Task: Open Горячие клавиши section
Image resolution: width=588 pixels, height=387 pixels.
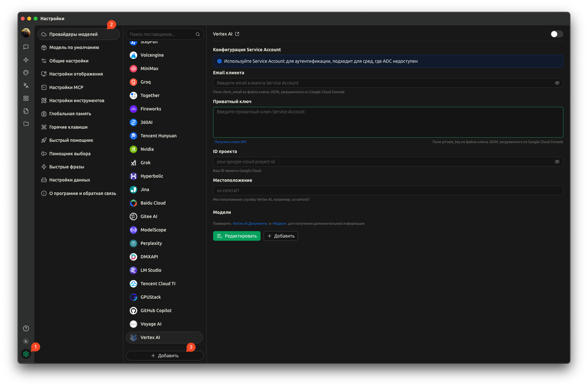Action: (79, 127)
